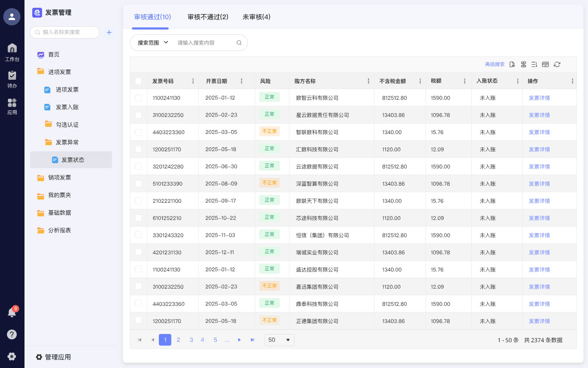Open column menu for 入账状态

point(518,81)
